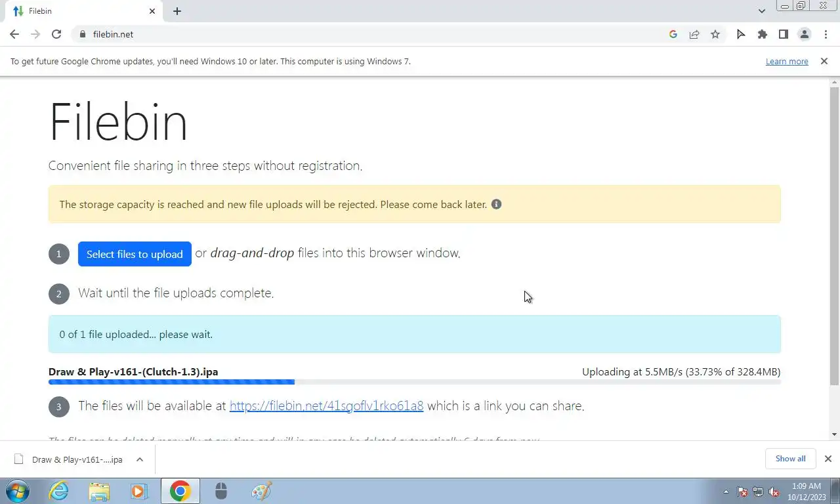Open the tab search chevron
Image resolution: width=840 pixels, height=504 pixels.
pyautogui.click(x=762, y=11)
